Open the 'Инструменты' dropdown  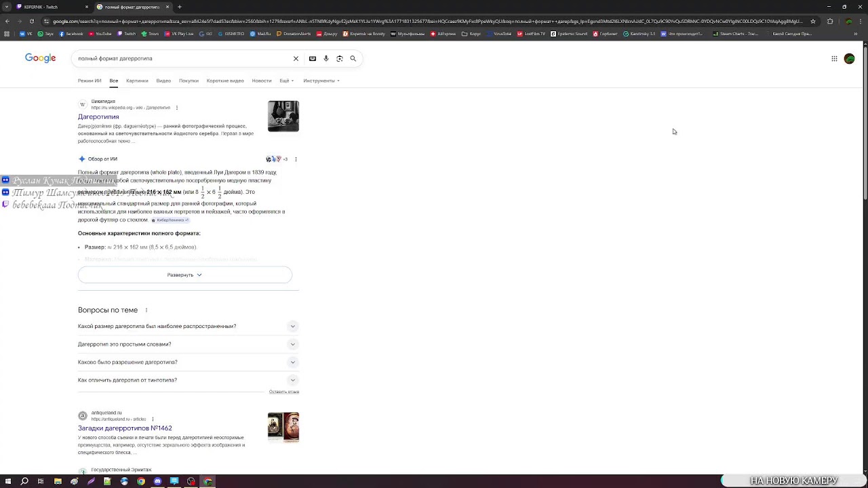(321, 81)
